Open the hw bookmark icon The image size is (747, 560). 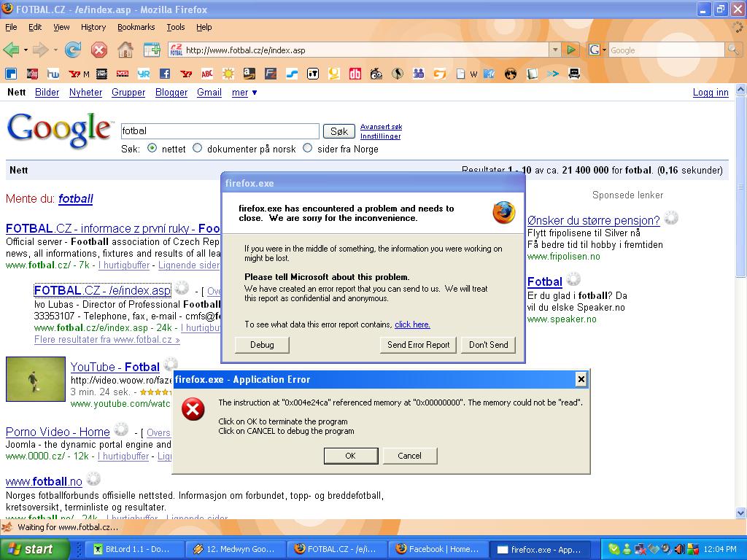click(x=53, y=74)
